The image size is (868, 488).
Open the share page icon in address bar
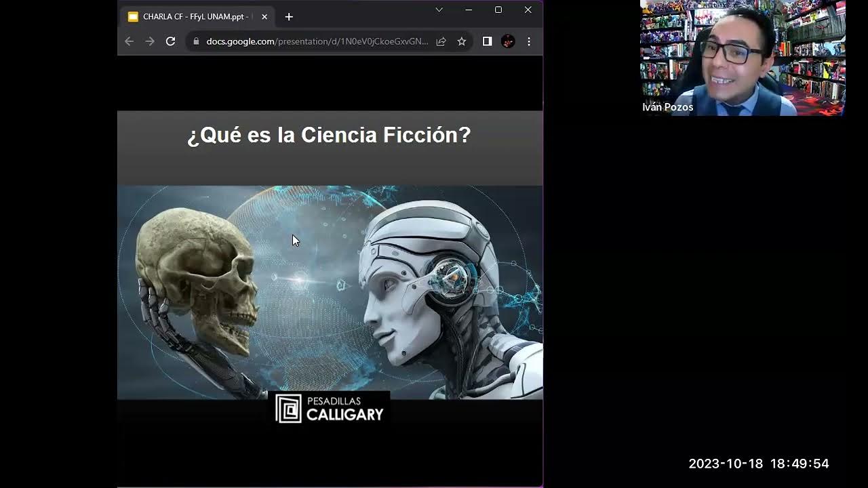coord(441,41)
